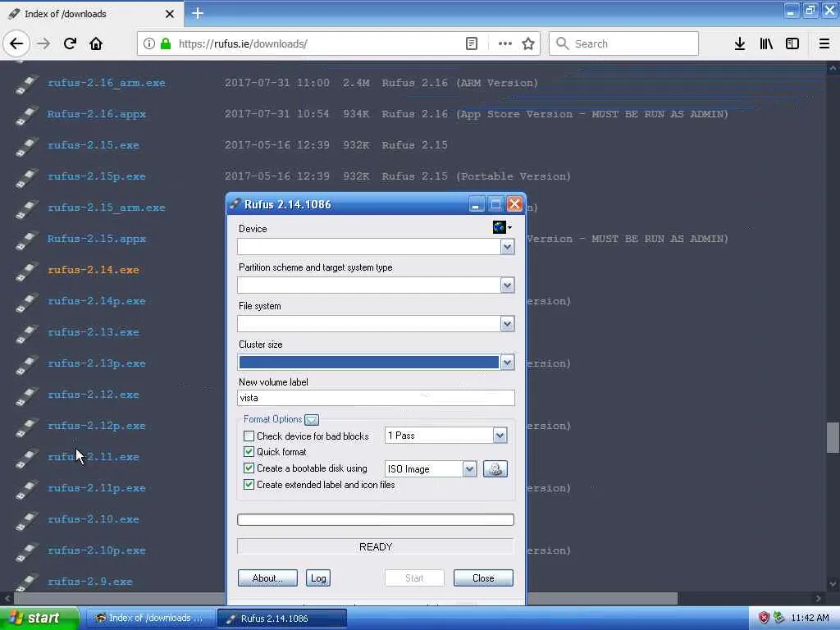
Task: Open the File system dropdown
Action: [507, 323]
